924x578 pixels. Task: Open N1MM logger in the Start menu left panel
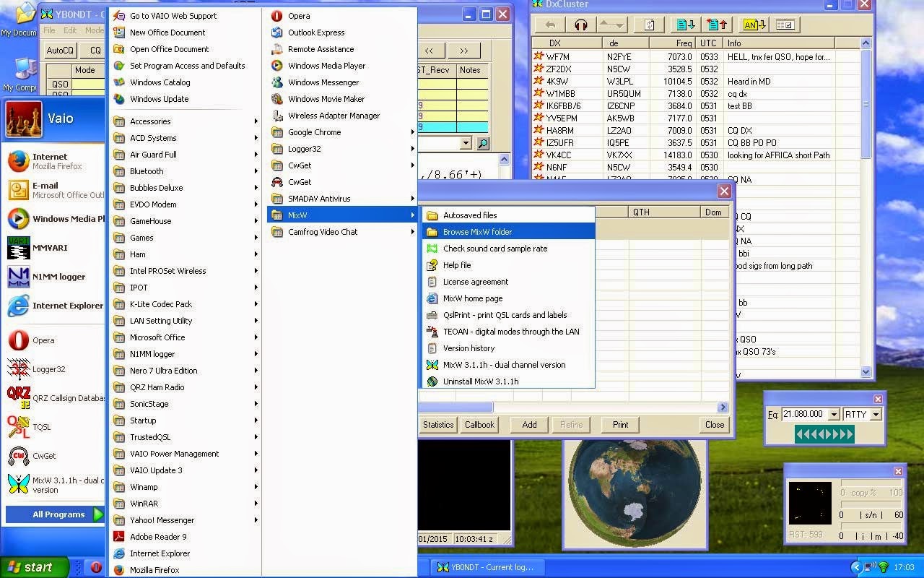click(54, 277)
